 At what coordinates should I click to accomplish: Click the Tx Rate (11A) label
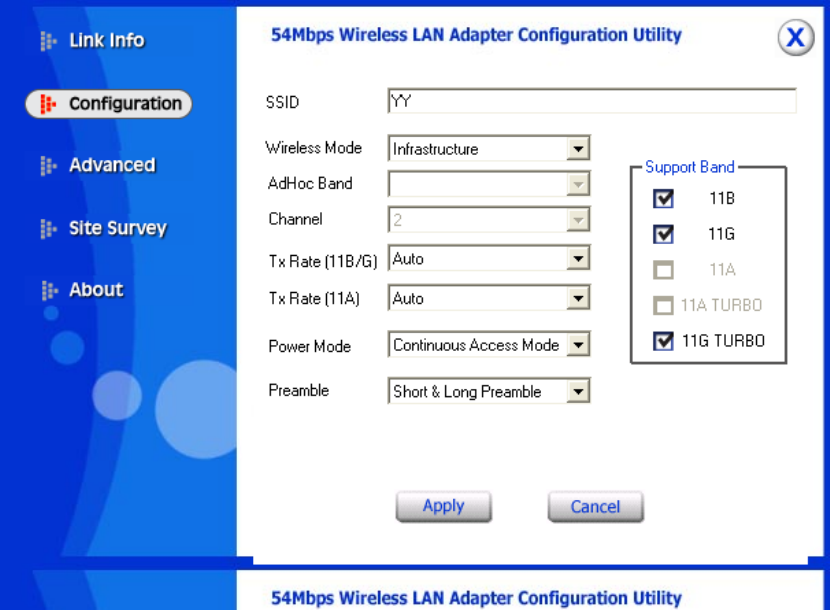pyautogui.click(x=314, y=299)
